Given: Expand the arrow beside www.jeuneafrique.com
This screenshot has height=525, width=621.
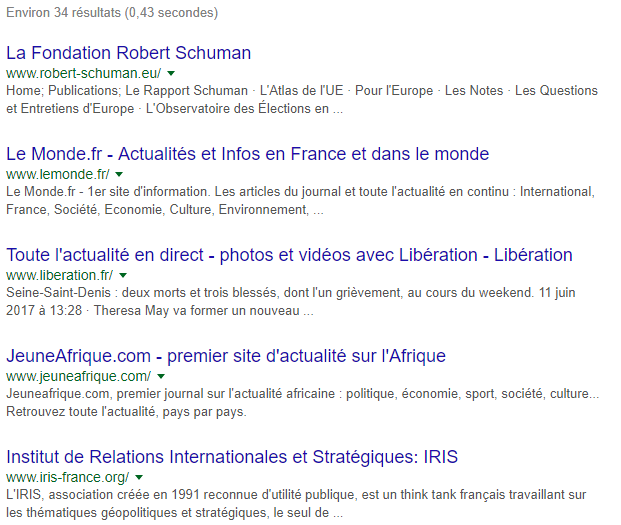Looking at the screenshot, I should [x=161, y=376].
